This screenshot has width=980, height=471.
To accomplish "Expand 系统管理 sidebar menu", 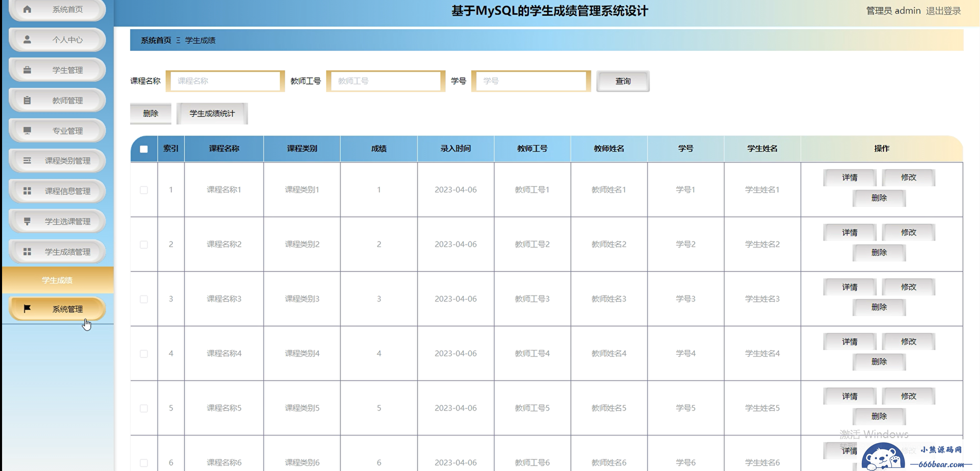I will (57, 309).
